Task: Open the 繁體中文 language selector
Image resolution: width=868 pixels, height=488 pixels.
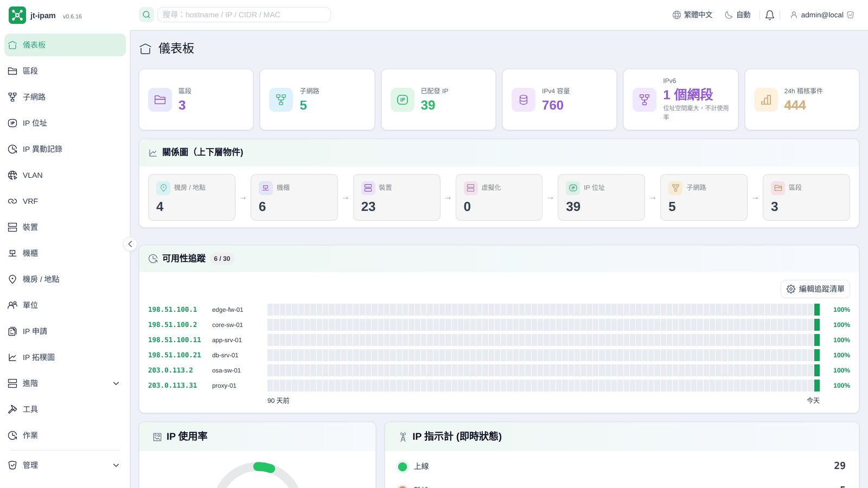Action: (692, 15)
